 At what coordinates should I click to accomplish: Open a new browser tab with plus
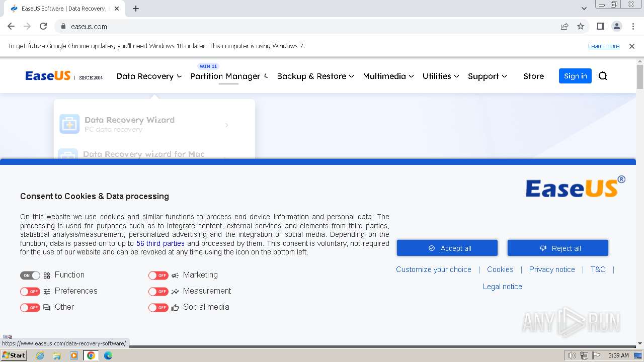pos(136,9)
